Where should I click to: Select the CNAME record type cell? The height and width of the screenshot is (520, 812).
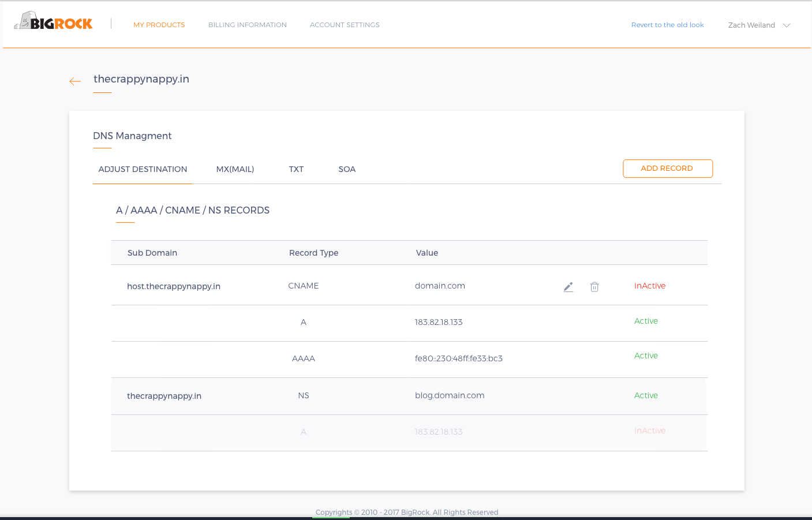click(x=304, y=286)
